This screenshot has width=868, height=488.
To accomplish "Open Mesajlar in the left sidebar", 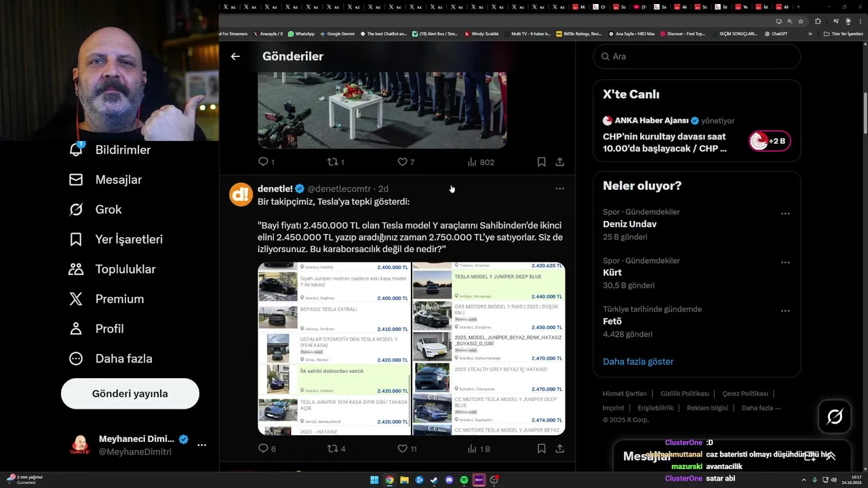I will pyautogui.click(x=106, y=180).
